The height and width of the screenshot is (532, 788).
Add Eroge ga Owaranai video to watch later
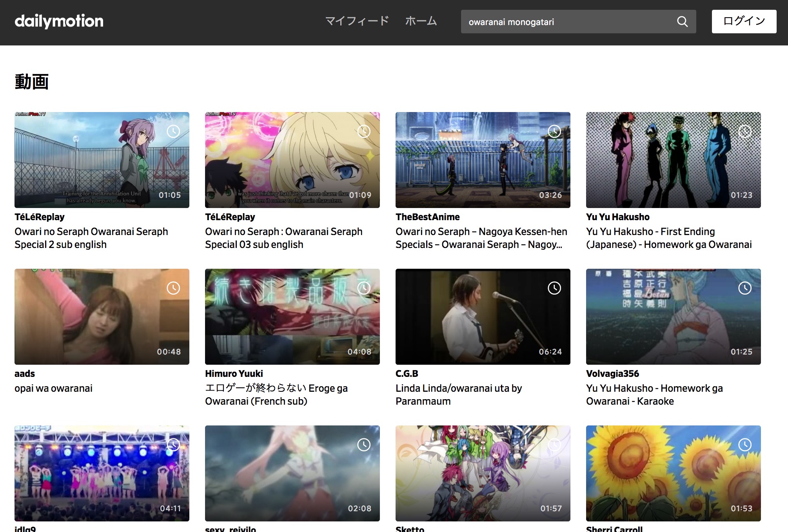click(x=364, y=288)
